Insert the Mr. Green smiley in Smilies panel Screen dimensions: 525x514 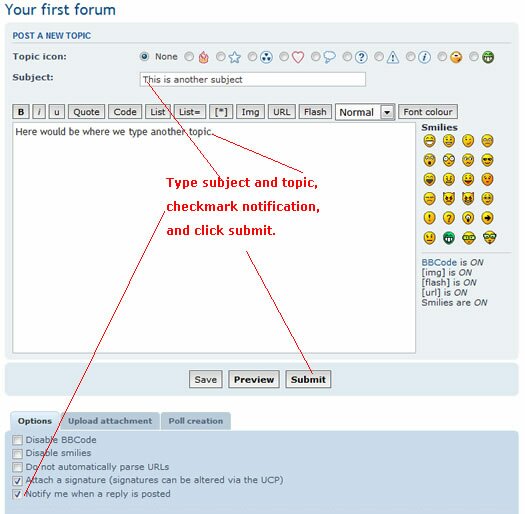coord(449,238)
